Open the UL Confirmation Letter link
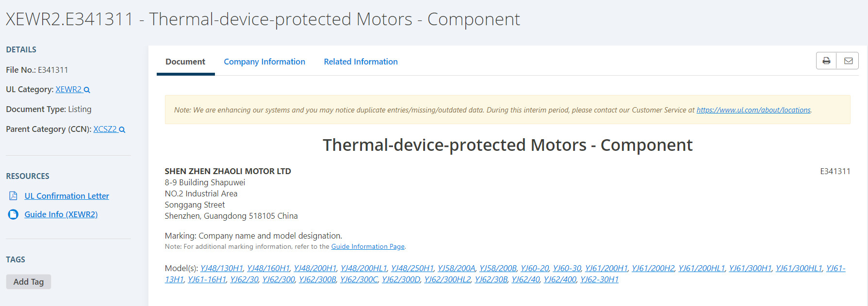Image resolution: width=868 pixels, height=306 pixels. coord(67,196)
